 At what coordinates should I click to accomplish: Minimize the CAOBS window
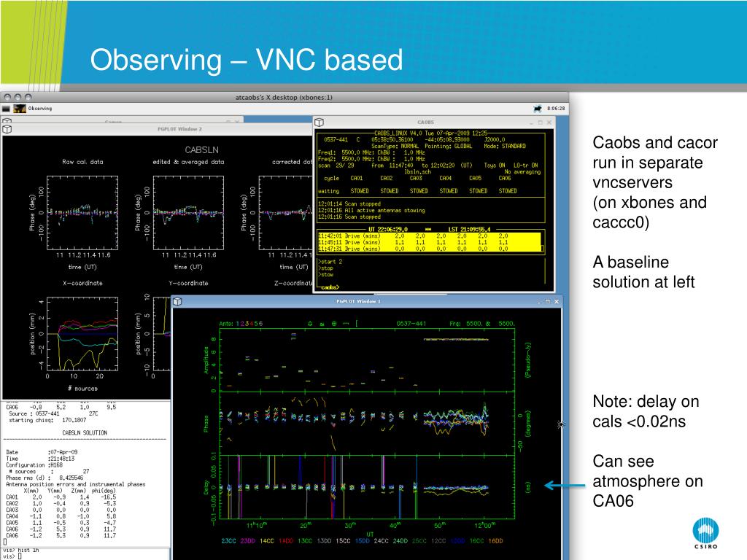click(531, 122)
